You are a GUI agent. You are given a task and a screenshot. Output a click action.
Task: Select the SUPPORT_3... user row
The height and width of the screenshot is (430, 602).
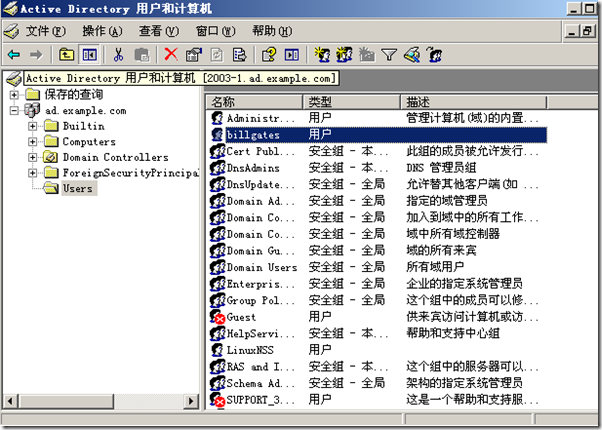378,400
